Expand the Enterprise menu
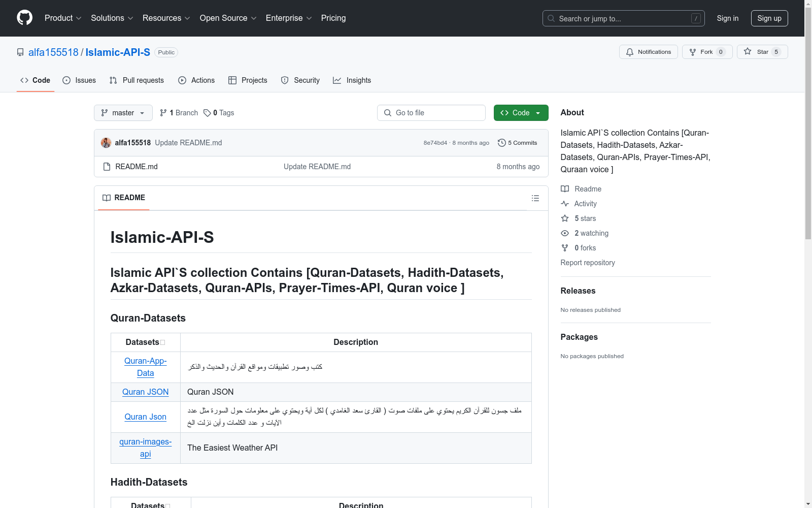The width and height of the screenshot is (812, 508). click(289, 18)
